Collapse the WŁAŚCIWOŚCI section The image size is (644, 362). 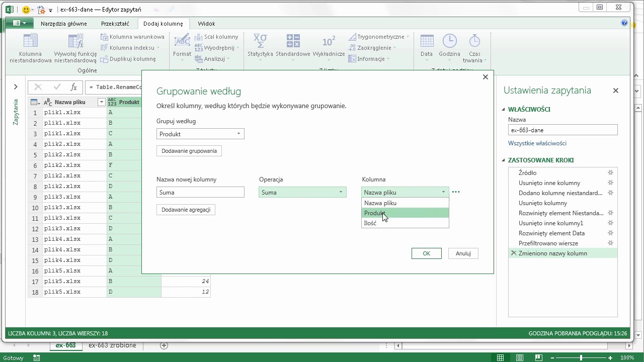tap(504, 110)
